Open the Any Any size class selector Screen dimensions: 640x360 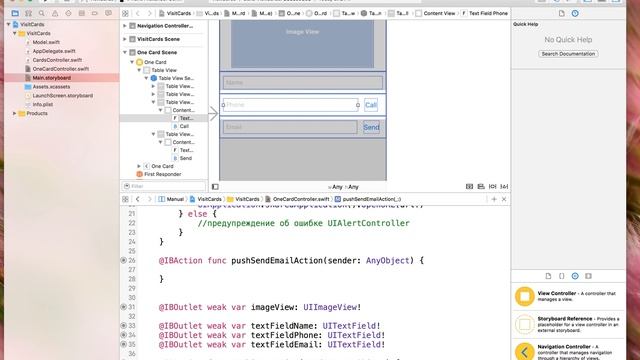(x=343, y=187)
